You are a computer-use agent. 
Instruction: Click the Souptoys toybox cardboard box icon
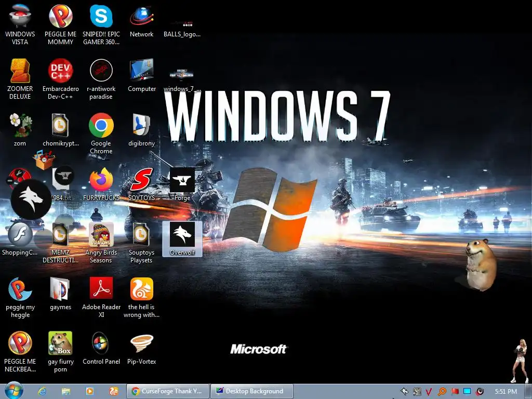point(44,159)
